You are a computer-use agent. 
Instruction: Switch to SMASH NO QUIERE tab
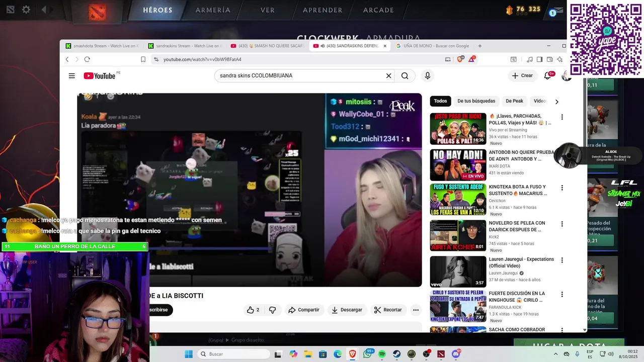coord(267,46)
